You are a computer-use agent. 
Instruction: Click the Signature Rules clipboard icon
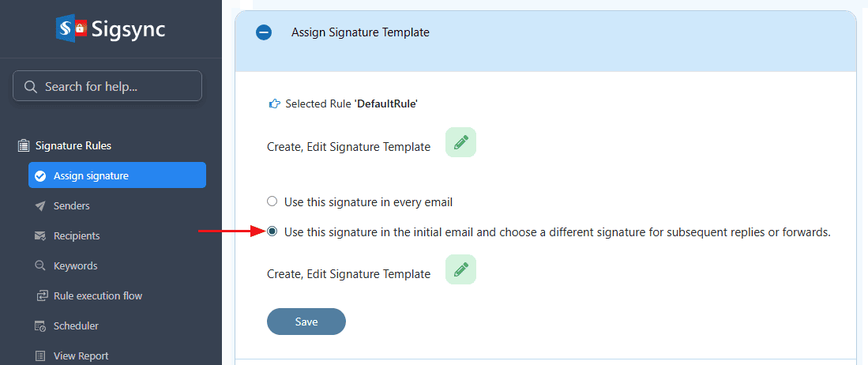tap(24, 146)
